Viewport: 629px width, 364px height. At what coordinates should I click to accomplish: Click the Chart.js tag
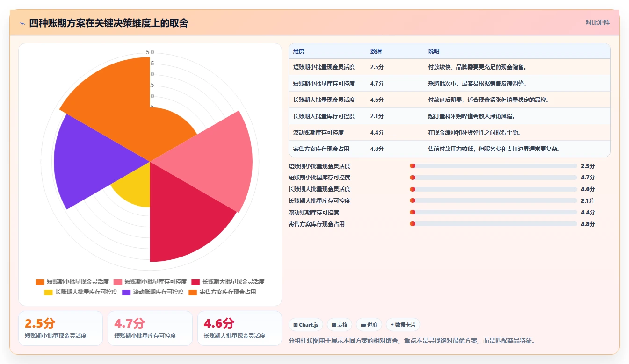(x=306, y=325)
